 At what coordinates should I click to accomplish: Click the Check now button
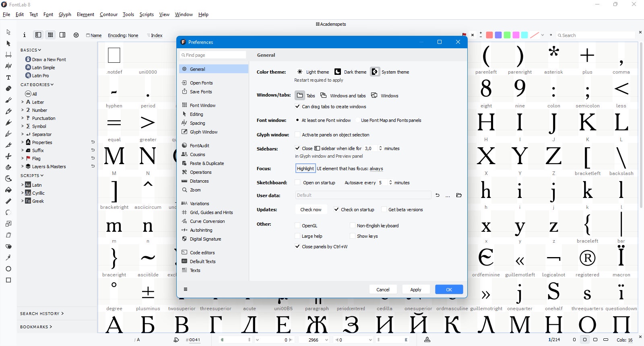pyautogui.click(x=311, y=210)
